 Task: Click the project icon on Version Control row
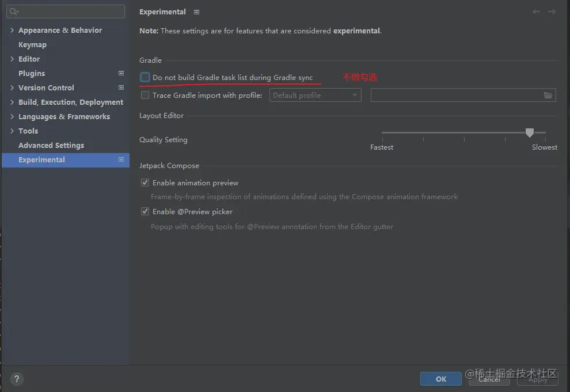[121, 87]
